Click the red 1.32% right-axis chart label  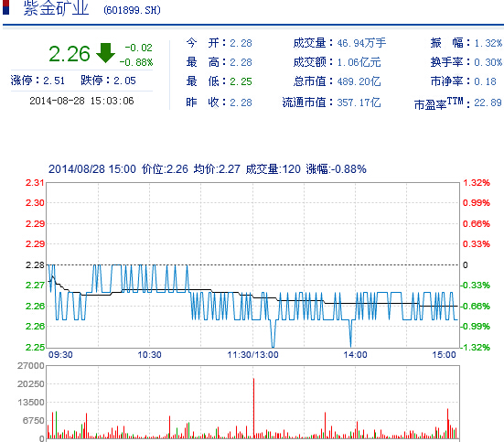(x=477, y=183)
